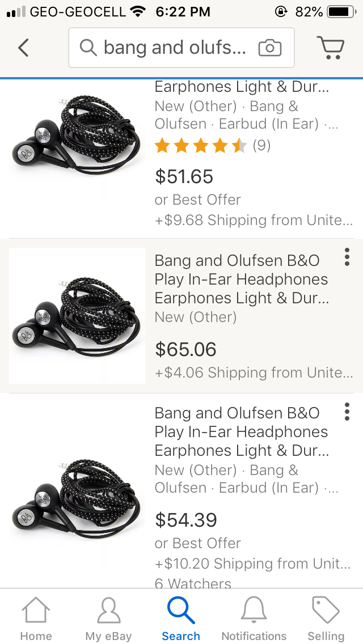Open the listing title priced $54.39
Image resolution: width=363 pixels, height=644 pixels.
coord(242,431)
